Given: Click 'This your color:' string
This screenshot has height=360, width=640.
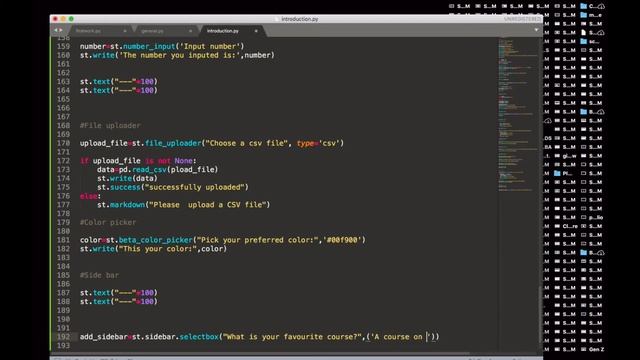Looking at the screenshot, I should (158, 249).
